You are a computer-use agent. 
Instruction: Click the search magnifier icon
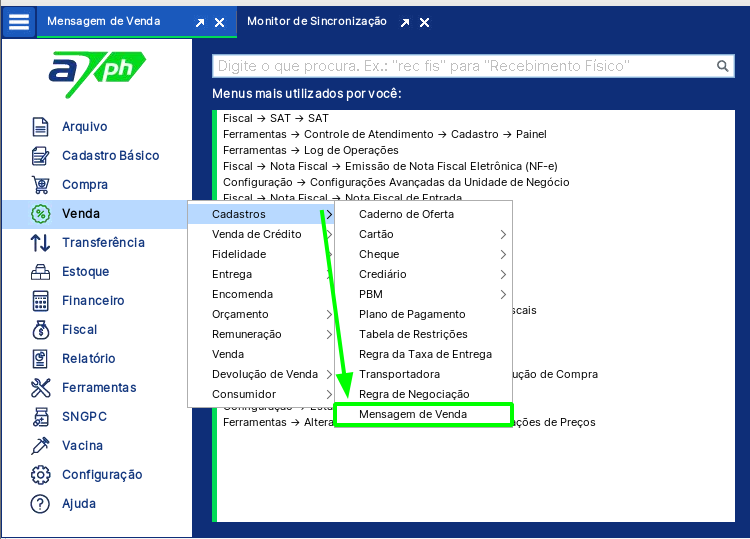point(723,66)
